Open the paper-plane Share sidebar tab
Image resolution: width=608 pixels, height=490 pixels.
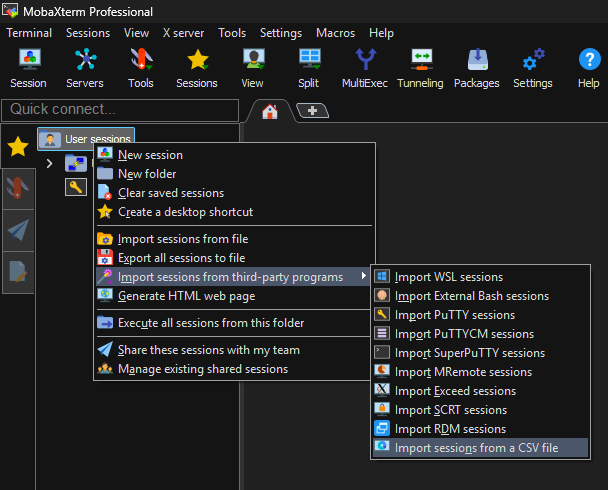coord(18,230)
